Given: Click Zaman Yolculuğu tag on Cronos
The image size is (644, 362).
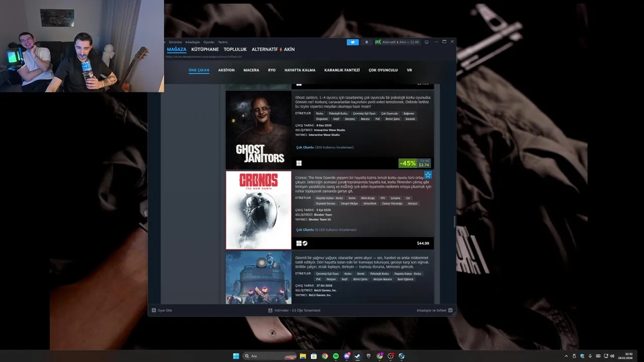Looking at the screenshot, I should click(x=392, y=204).
